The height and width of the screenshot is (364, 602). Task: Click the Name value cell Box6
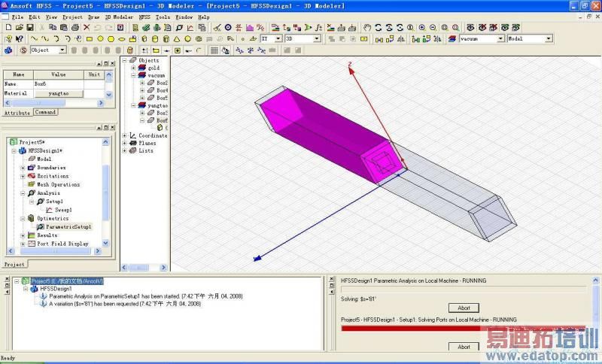pos(59,83)
